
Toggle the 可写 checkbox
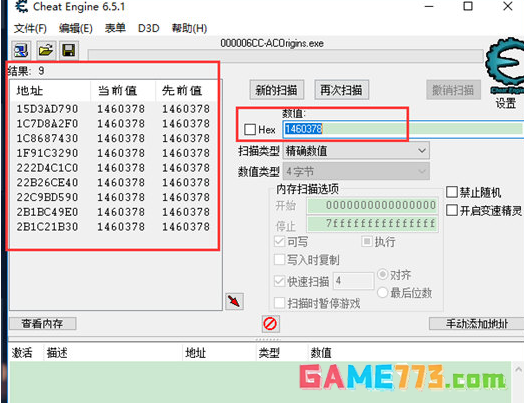[x=279, y=241]
